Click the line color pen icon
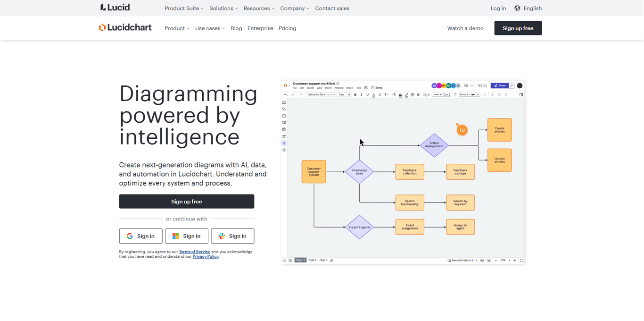The height and width of the screenshot is (321, 644). tap(406, 95)
